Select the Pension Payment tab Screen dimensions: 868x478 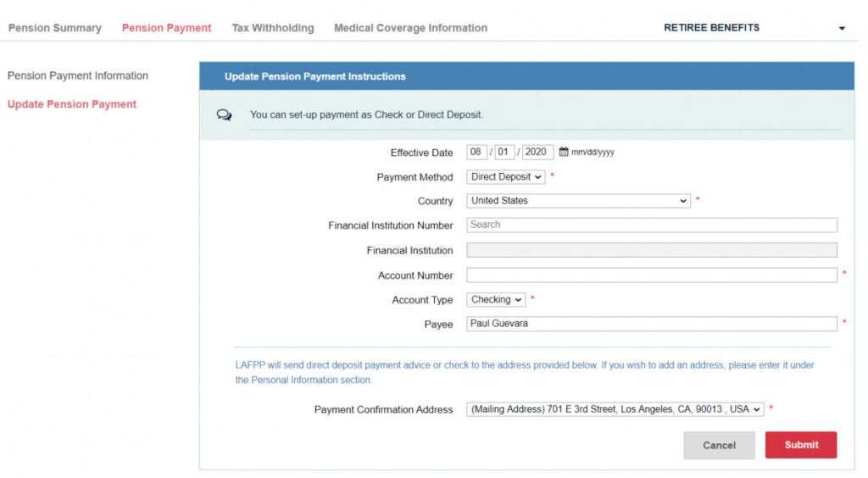pyautogui.click(x=167, y=28)
